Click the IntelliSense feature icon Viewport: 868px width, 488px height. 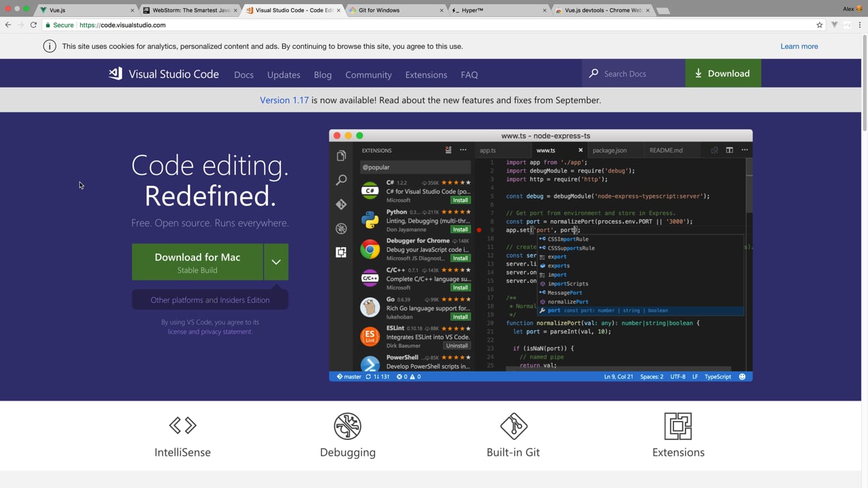(182, 426)
